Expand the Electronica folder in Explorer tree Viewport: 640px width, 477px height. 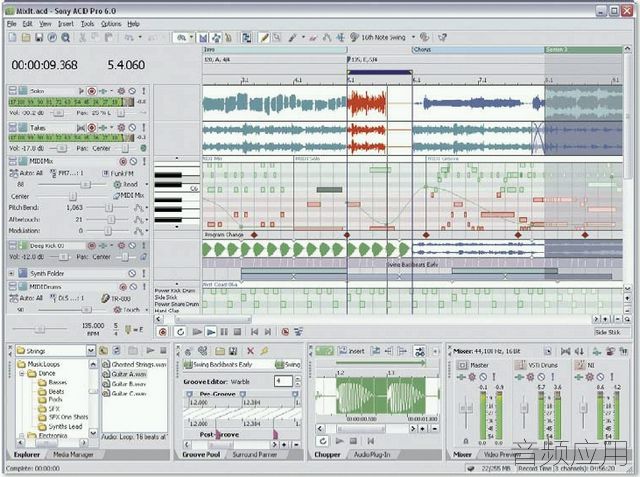tap(22, 435)
